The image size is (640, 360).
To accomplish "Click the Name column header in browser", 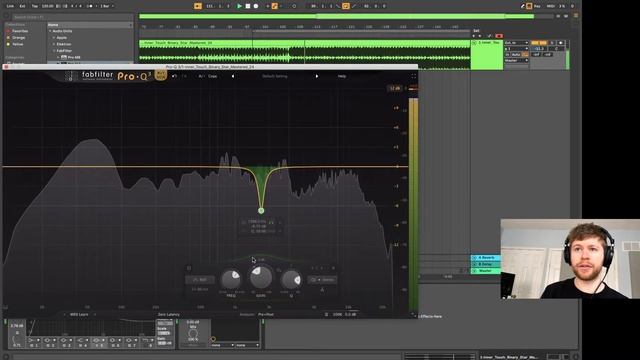I will 90,25.
